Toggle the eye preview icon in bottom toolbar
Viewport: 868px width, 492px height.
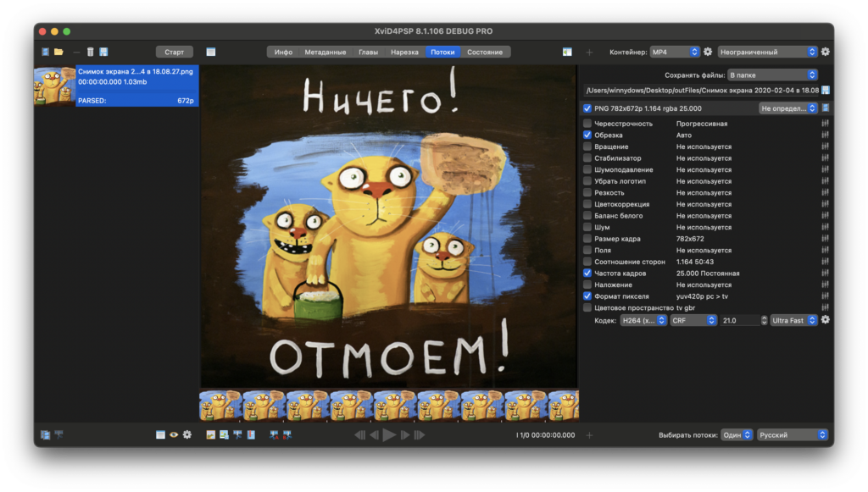174,435
